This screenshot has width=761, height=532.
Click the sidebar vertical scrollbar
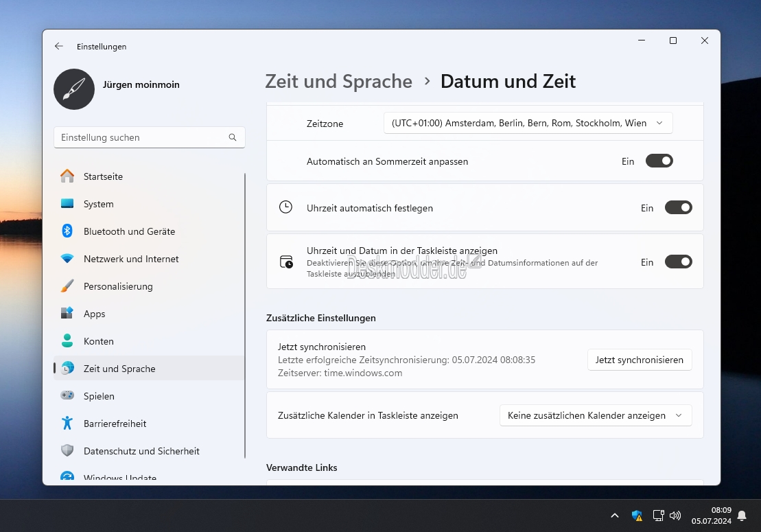tap(244, 316)
